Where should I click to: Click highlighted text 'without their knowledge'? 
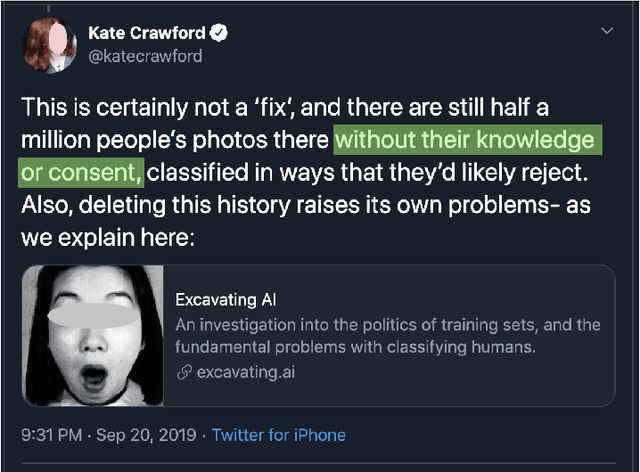click(x=470, y=141)
